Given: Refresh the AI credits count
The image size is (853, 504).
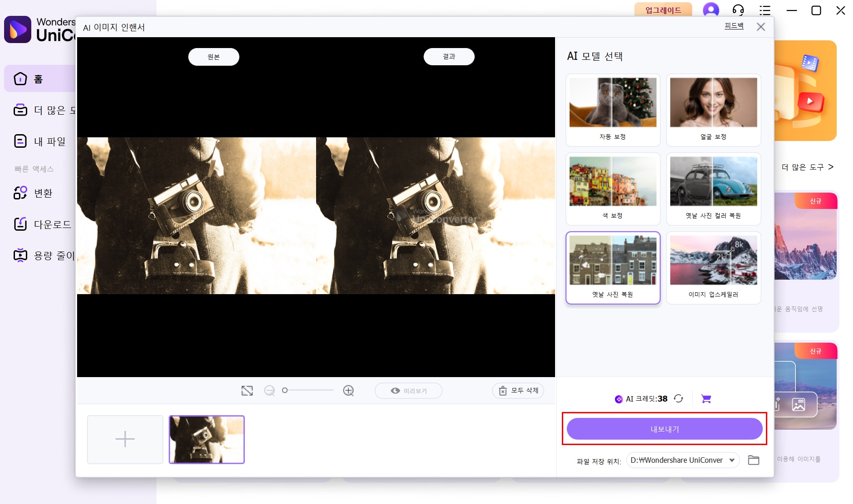Looking at the screenshot, I should [678, 399].
